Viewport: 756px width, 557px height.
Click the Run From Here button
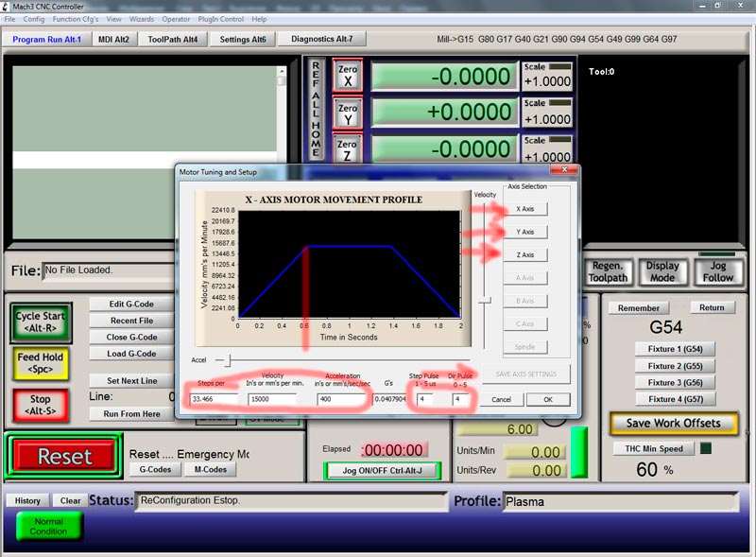coord(131,413)
